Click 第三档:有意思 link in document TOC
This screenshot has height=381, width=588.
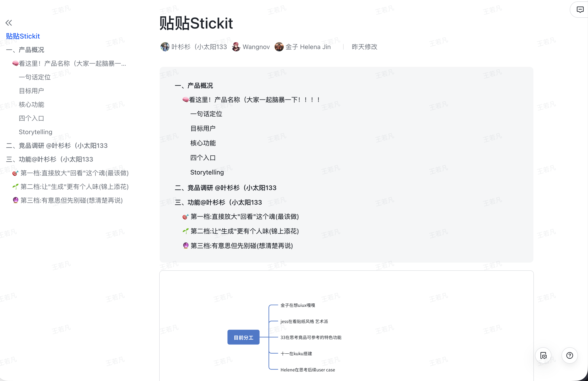pyautogui.click(x=238, y=246)
